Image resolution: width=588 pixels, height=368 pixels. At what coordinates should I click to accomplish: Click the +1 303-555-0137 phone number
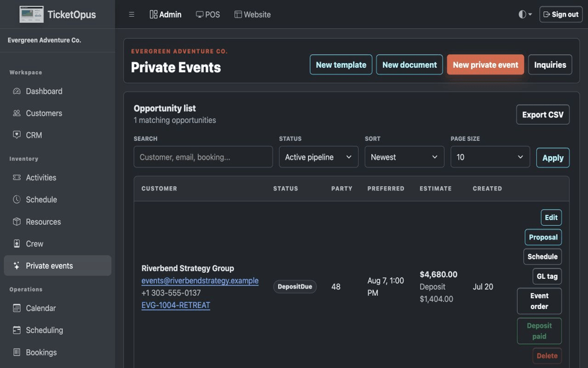pos(171,293)
